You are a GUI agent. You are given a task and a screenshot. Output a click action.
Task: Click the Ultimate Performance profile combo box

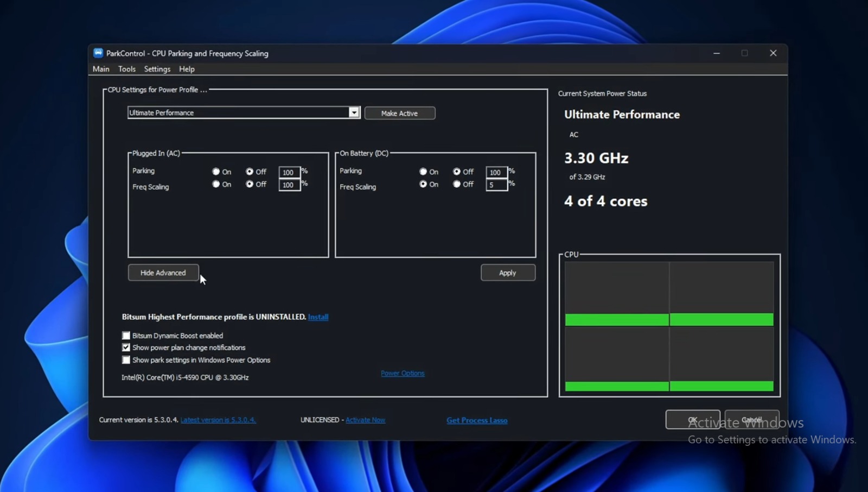[x=244, y=112]
